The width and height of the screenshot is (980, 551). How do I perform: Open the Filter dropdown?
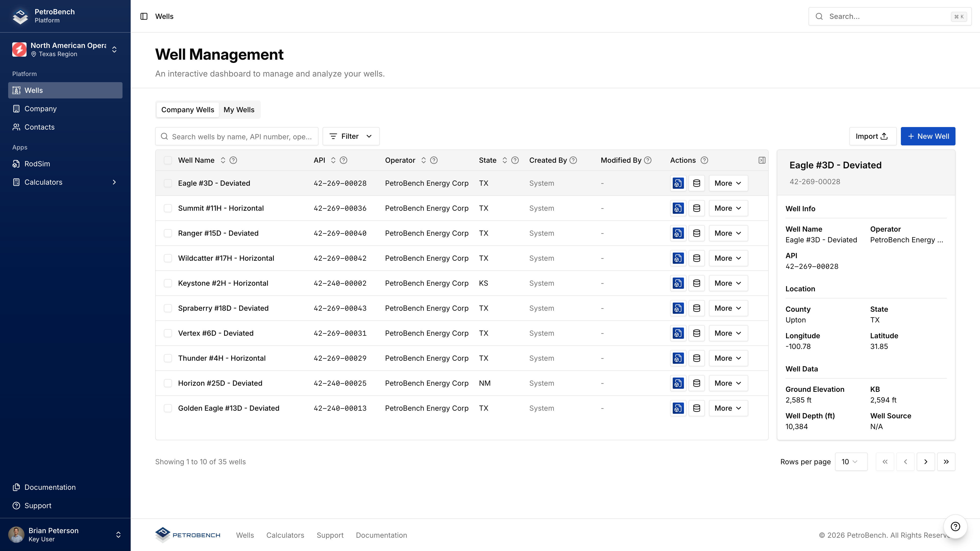351,136
